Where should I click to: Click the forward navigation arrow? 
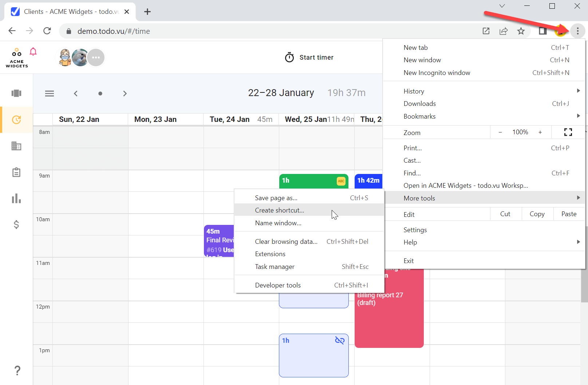pyautogui.click(x=29, y=31)
